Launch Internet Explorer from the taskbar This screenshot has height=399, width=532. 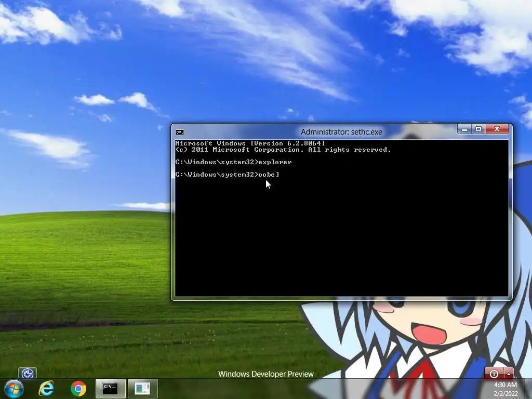[x=46, y=389]
